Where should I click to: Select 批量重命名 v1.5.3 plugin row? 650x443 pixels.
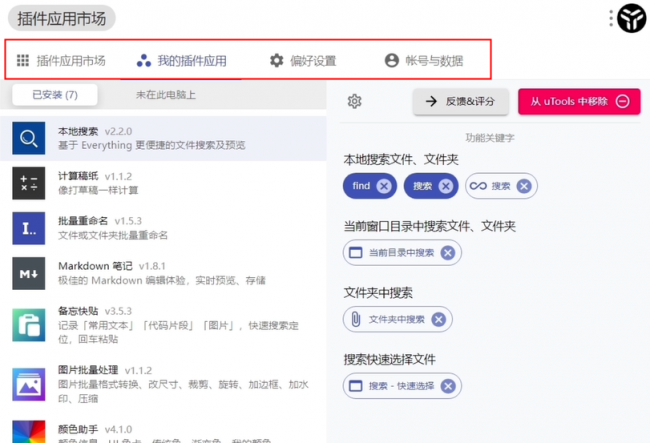click(x=163, y=228)
